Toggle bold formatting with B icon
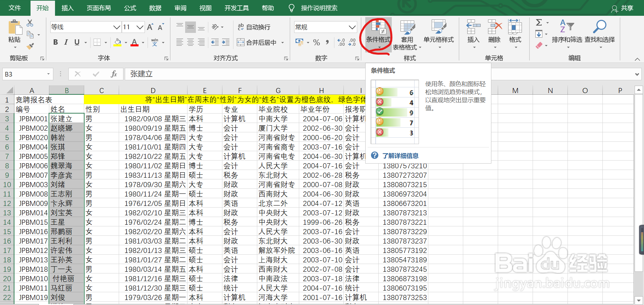Screen dimensions: 644x305 [x=55, y=42]
